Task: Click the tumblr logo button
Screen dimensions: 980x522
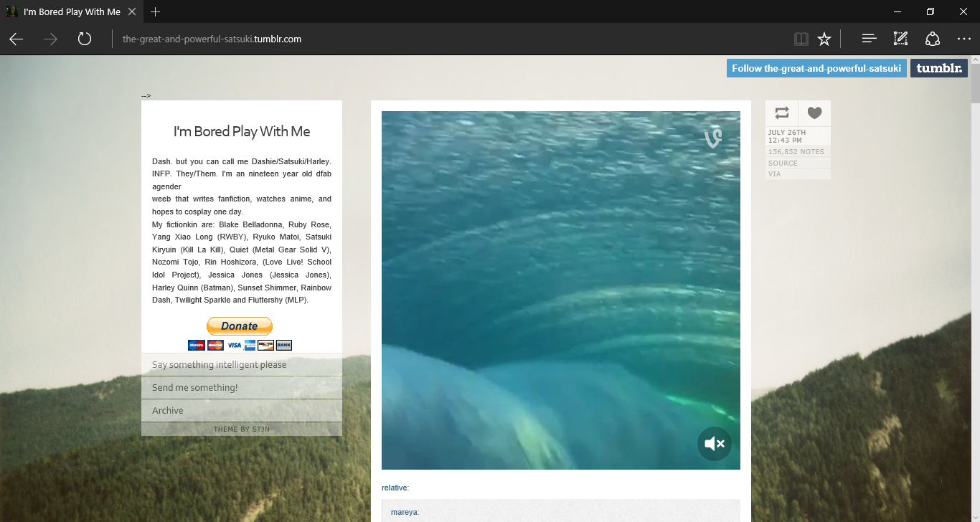Action: pyautogui.click(x=939, y=68)
